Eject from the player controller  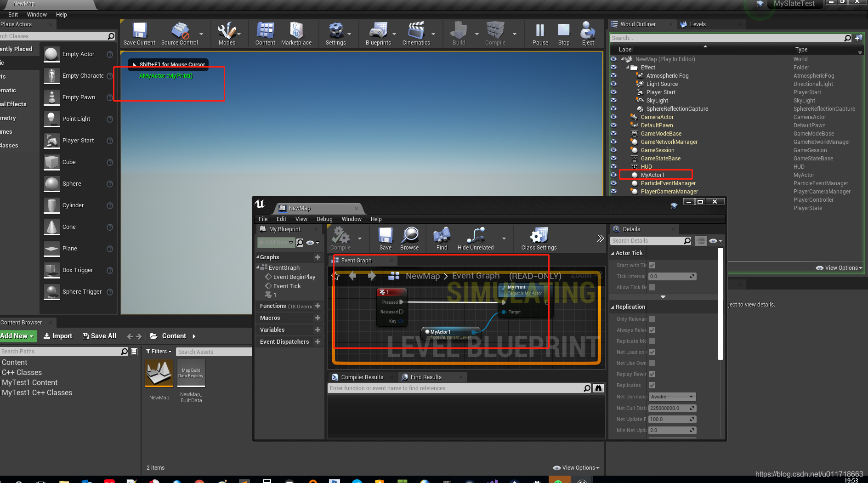click(588, 34)
